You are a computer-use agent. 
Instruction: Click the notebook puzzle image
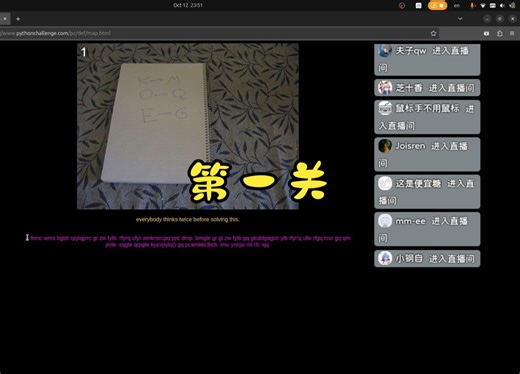pyautogui.click(x=188, y=126)
